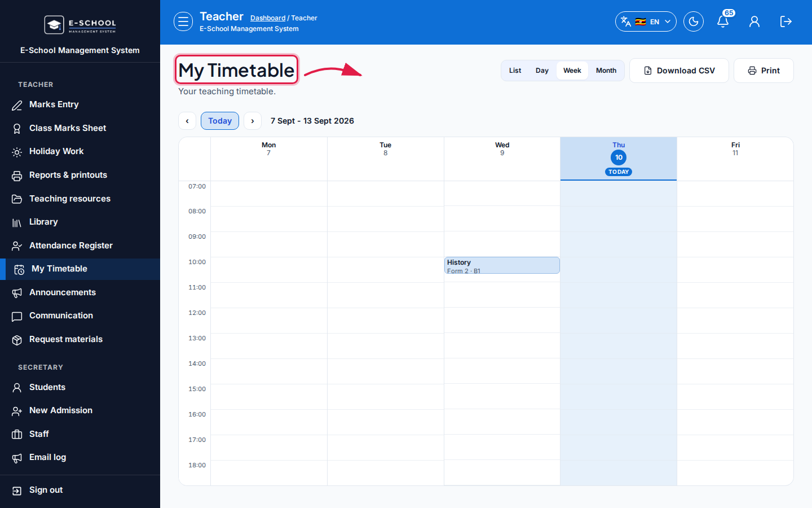This screenshot has width=812, height=508.
Task: Open Communication page
Action: point(80,316)
